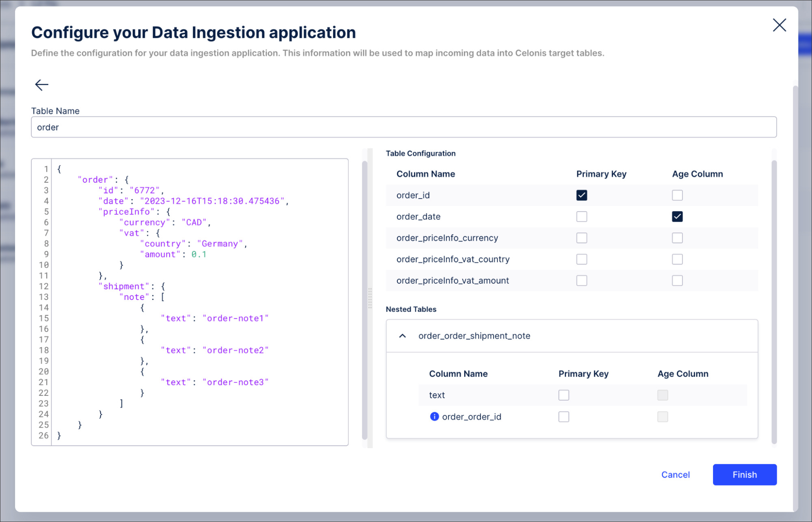Image resolution: width=812 pixels, height=522 pixels.
Task: Enable Age Column for order_priceInfo_vat_country
Action: click(x=677, y=259)
